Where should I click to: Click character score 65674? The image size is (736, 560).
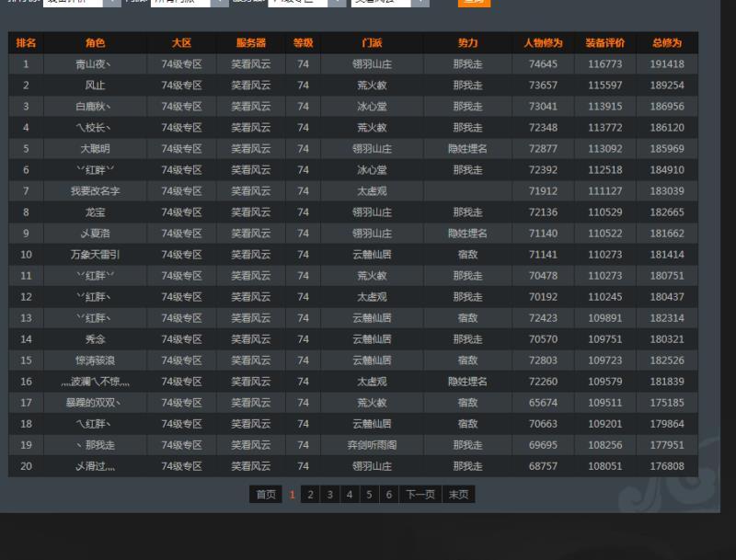pos(543,403)
